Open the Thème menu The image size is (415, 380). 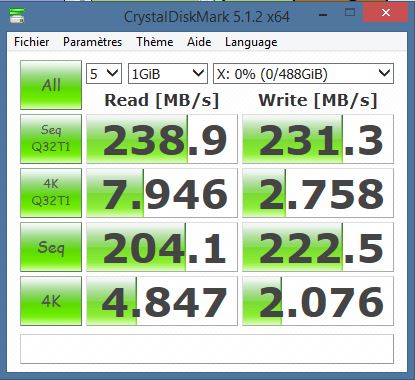(x=155, y=42)
